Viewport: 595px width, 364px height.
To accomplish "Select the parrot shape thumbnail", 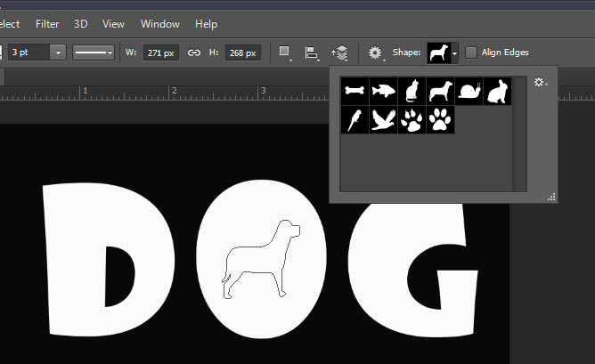I will point(355,120).
